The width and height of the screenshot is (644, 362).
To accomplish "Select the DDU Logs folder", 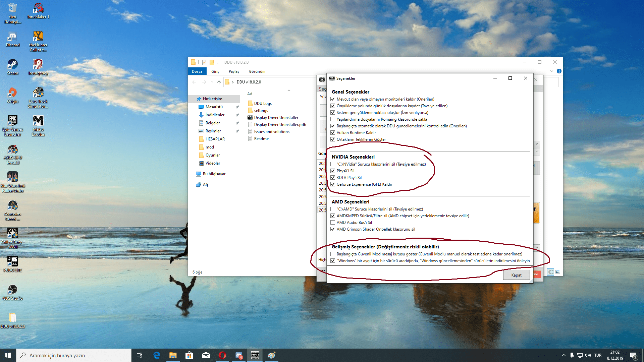I will tap(263, 104).
